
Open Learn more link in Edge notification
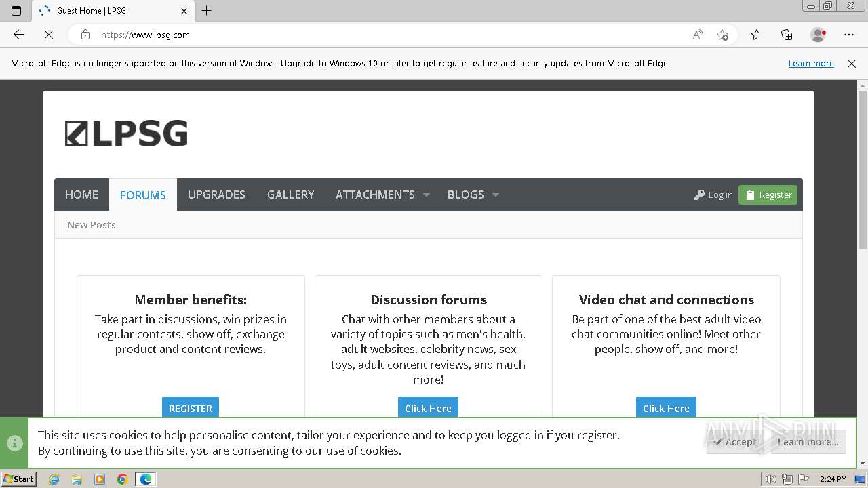(811, 64)
